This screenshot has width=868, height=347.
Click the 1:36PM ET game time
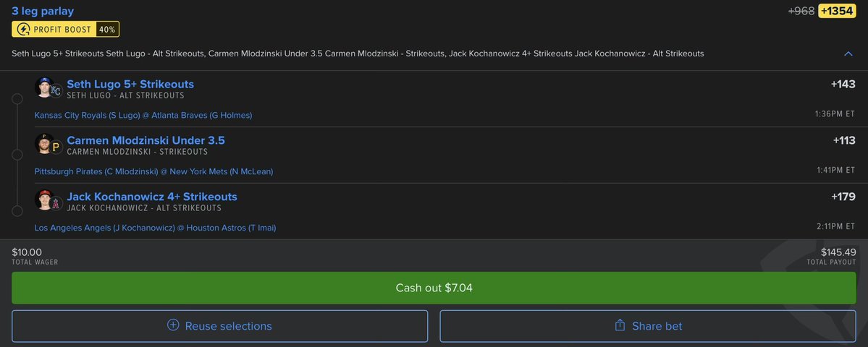tap(835, 113)
